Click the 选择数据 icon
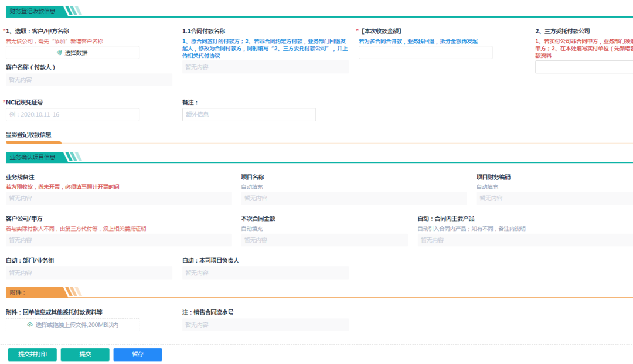The height and width of the screenshot is (364, 633). pyautogui.click(x=59, y=53)
